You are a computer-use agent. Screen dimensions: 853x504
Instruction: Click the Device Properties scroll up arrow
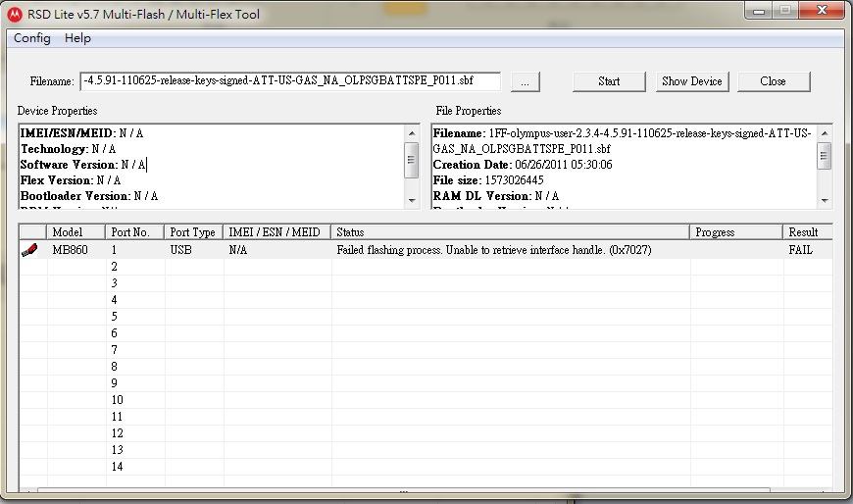[x=412, y=133]
